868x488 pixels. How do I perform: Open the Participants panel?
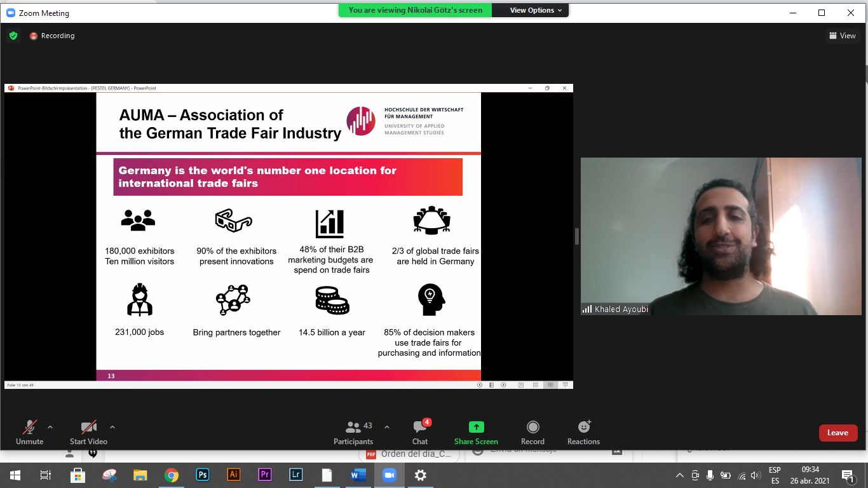click(353, 433)
